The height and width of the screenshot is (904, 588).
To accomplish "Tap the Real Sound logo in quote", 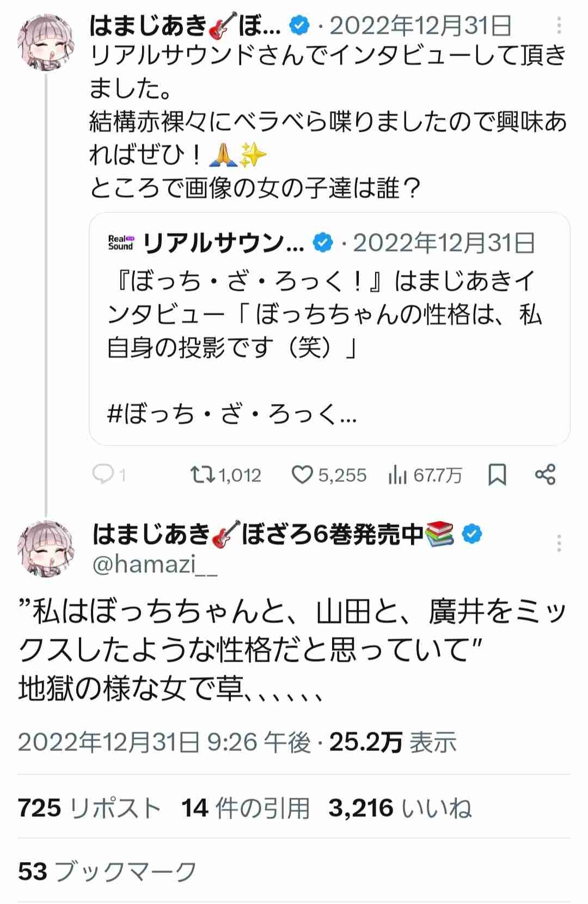I will (121, 242).
